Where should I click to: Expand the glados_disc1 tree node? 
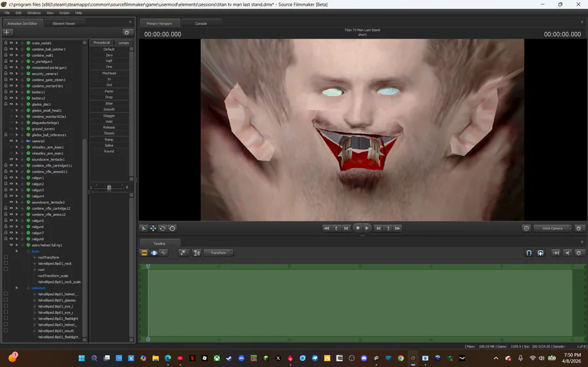click(x=22, y=104)
